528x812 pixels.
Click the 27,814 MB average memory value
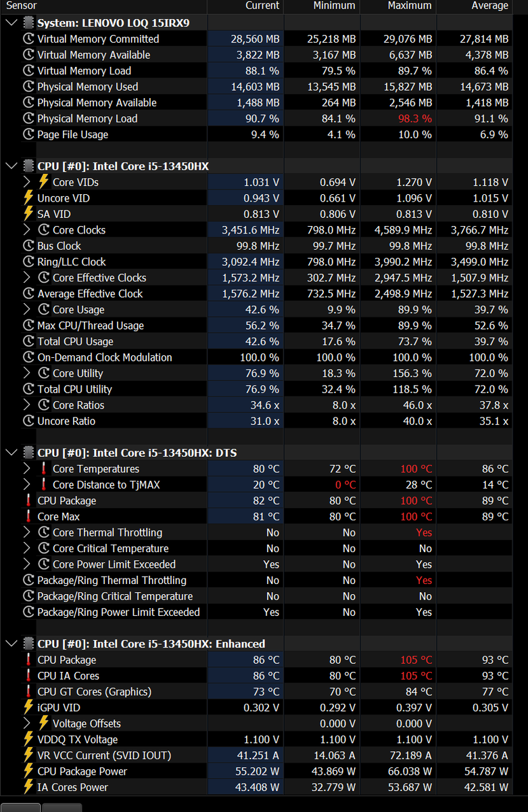[484, 39]
